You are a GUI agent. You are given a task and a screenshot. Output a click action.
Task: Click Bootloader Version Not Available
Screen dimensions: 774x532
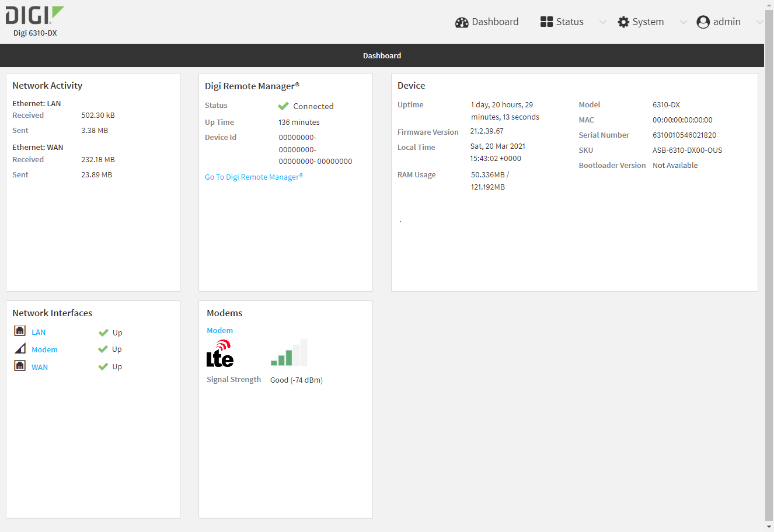click(675, 166)
